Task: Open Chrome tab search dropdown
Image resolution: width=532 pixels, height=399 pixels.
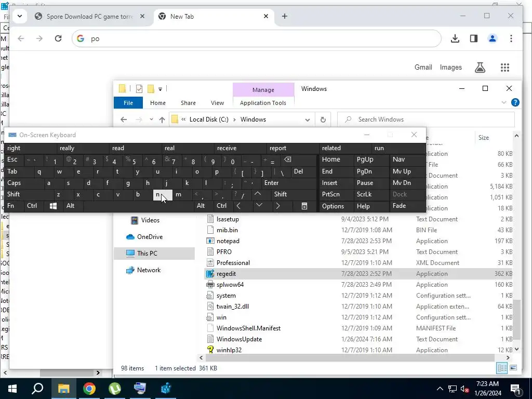Action: pos(20,16)
